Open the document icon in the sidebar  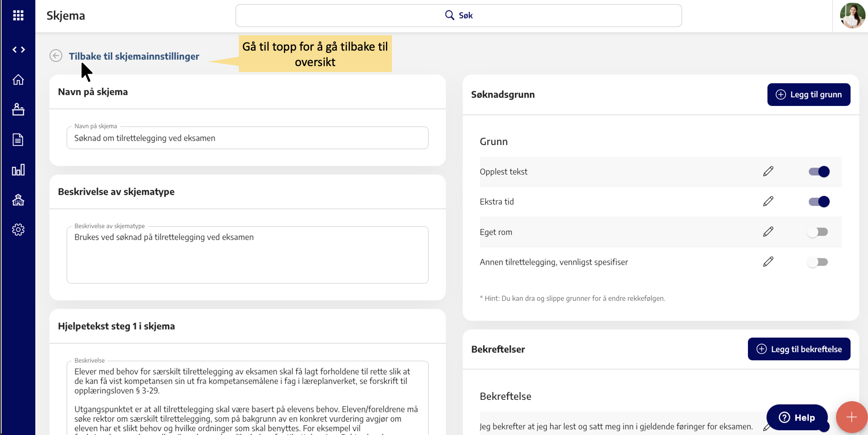coord(18,139)
